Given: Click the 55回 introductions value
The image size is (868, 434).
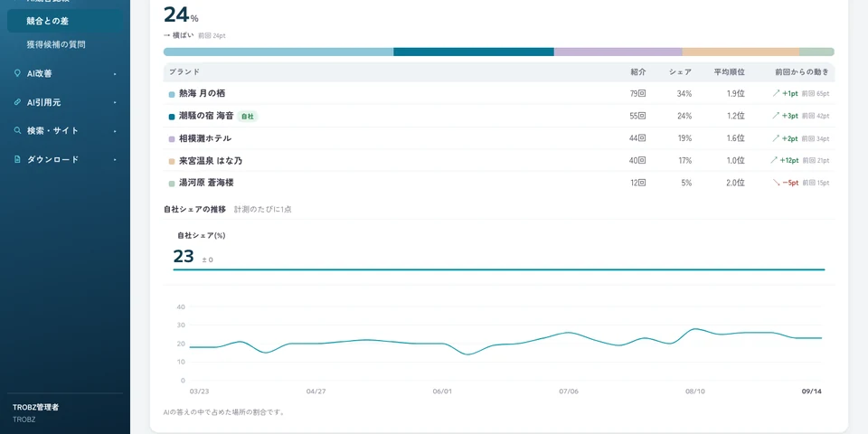Looking at the screenshot, I should 637,117.
